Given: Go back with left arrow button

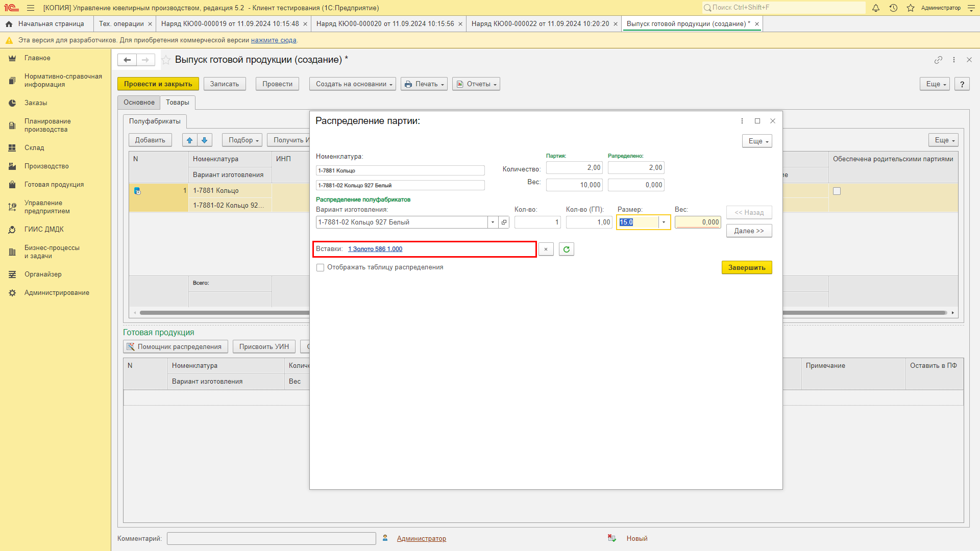Looking at the screenshot, I should 127,60.
